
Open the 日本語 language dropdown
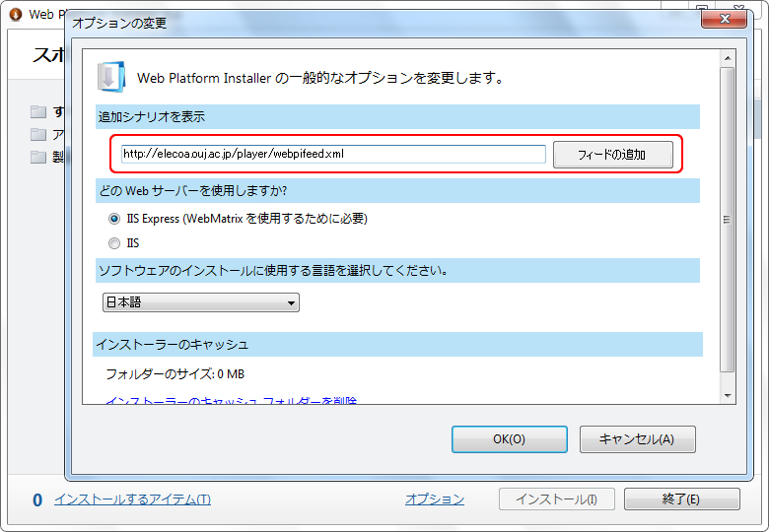201,303
